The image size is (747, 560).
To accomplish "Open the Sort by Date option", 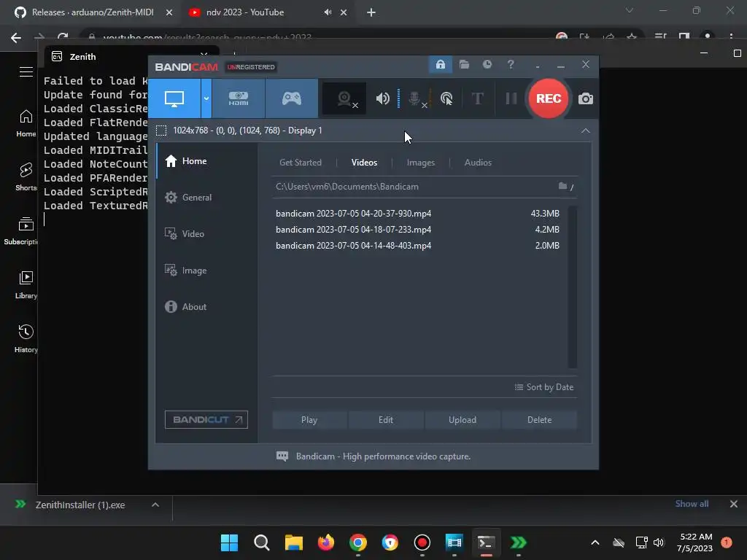I will tap(544, 387).
